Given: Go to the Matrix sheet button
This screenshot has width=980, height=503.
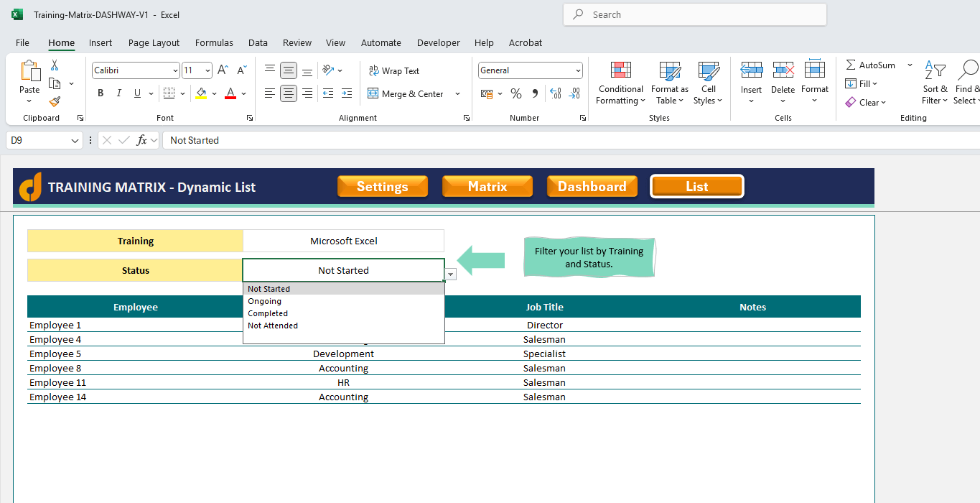Looking at the screenshot, I should click(487, 186).
